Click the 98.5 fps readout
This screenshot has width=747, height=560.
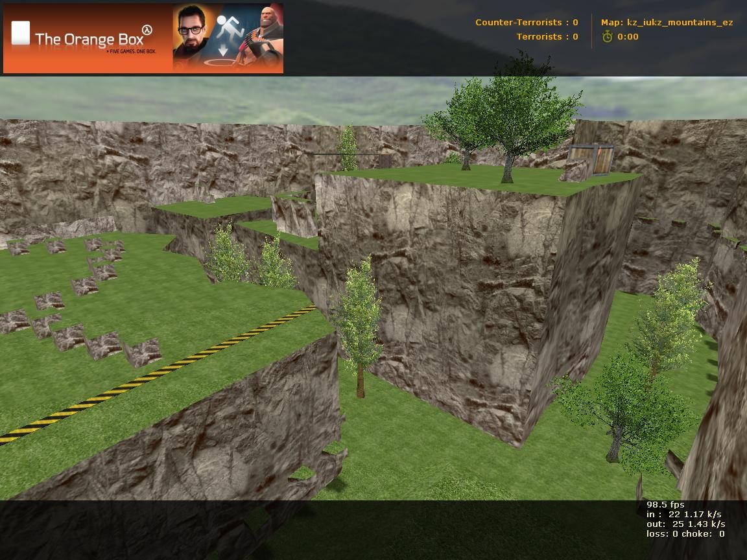click(x=665, y=504)
